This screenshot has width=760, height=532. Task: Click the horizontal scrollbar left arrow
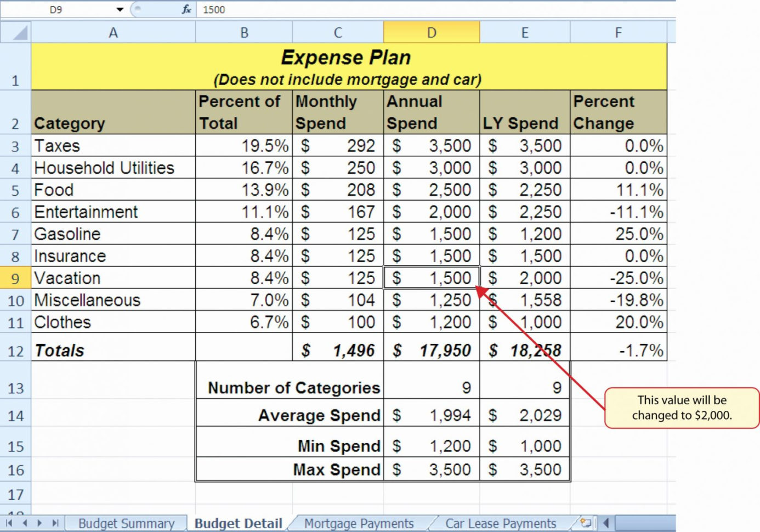point(606,524)
